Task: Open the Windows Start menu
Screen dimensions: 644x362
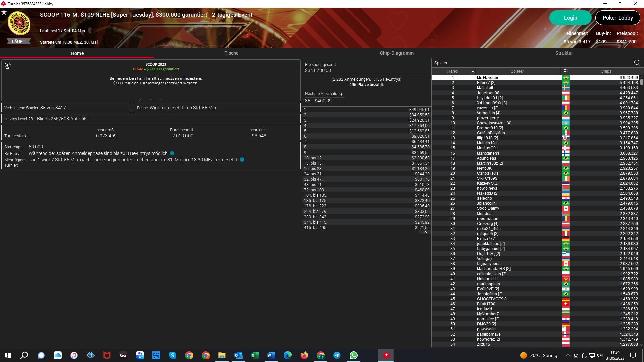Action: click(8, 355)
